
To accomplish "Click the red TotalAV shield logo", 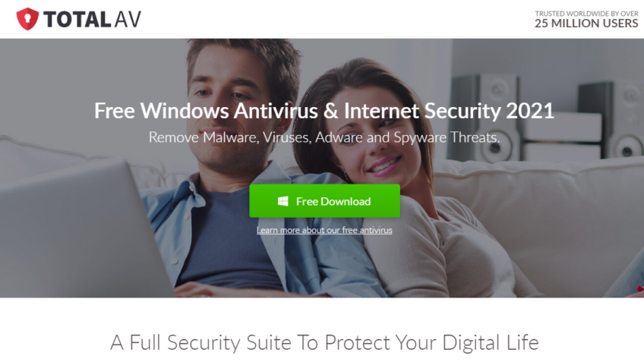I will click(27, 19).
